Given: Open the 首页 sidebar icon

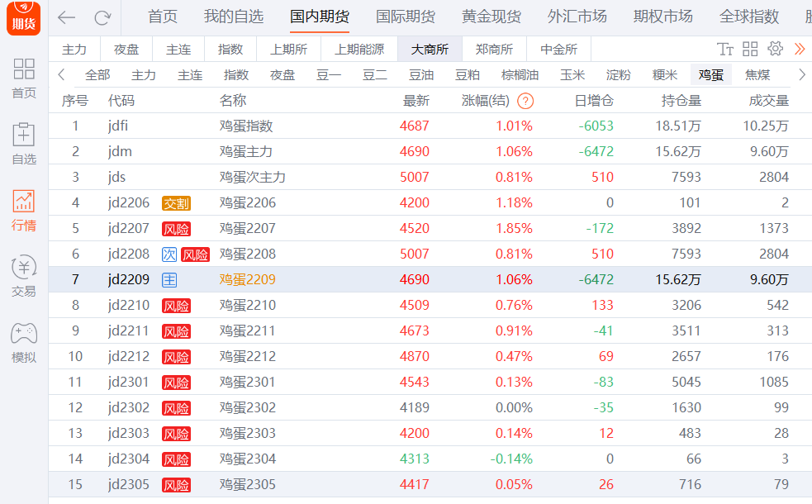Looking at the screenshot, I should pyautogui.click(x=24, y=78).
